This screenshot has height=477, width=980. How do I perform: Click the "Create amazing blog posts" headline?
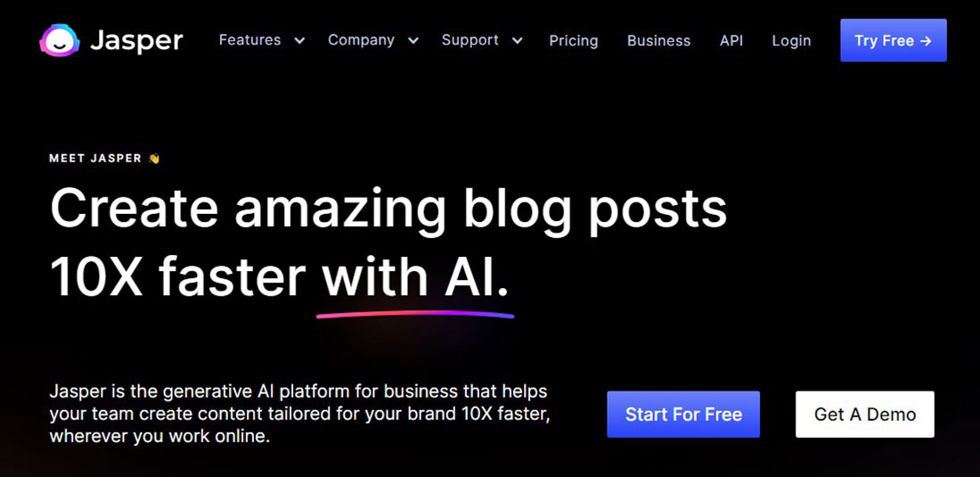coord(388,209)
